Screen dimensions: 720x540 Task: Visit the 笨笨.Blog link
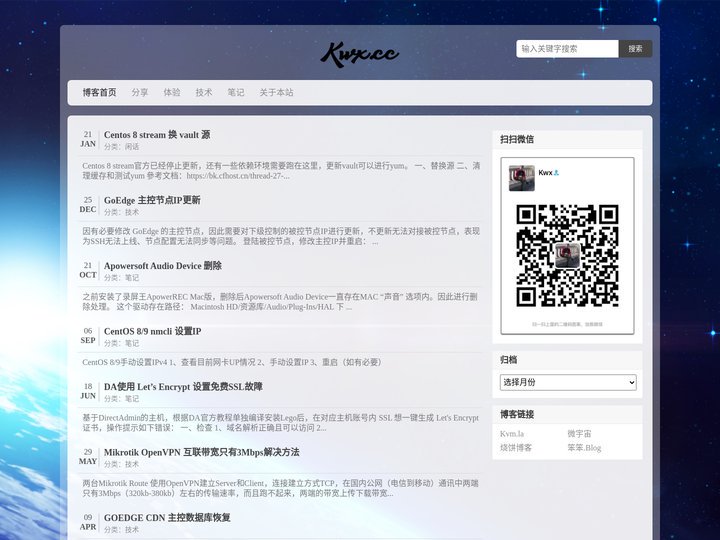point(584,448)
